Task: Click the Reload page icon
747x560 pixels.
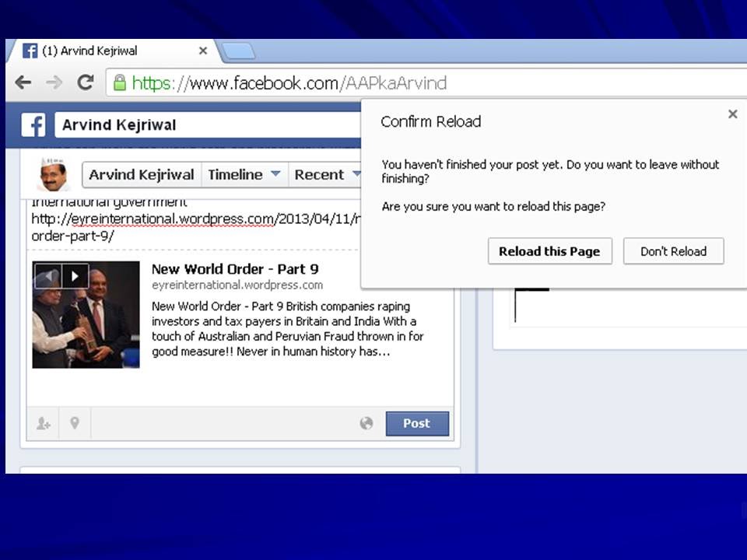Action: tap(86, 83)
